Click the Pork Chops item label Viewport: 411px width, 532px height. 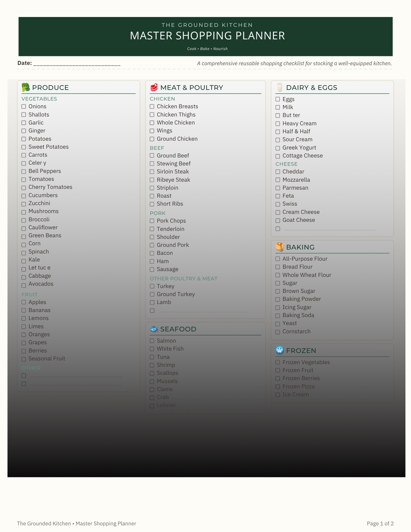tap(171, 221)
